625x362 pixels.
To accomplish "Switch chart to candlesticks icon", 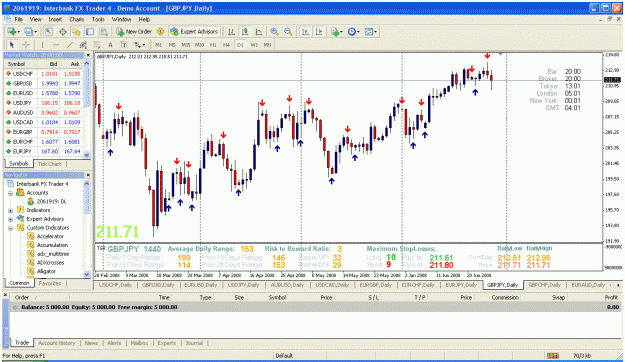I will click(245, 31).
